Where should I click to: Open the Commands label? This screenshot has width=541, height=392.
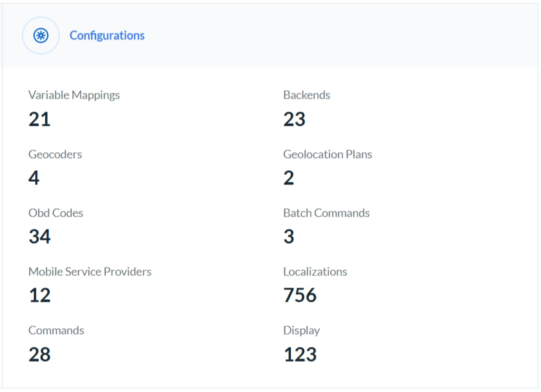56,330
